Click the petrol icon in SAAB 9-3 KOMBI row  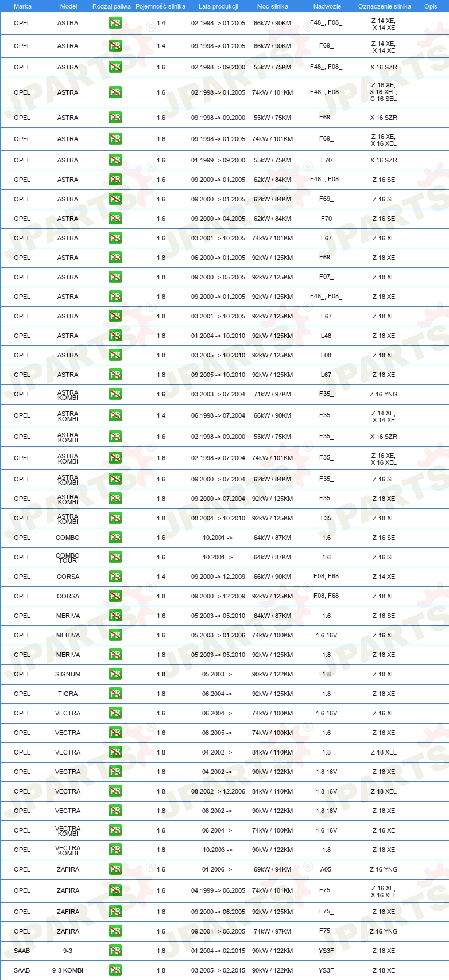point(115,970)
